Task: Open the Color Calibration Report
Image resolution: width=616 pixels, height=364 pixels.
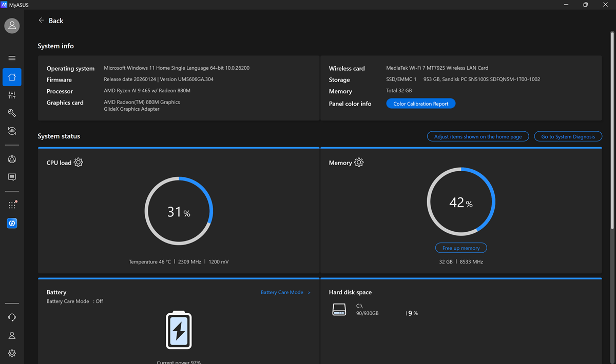Action: click(x=421, y=104)
